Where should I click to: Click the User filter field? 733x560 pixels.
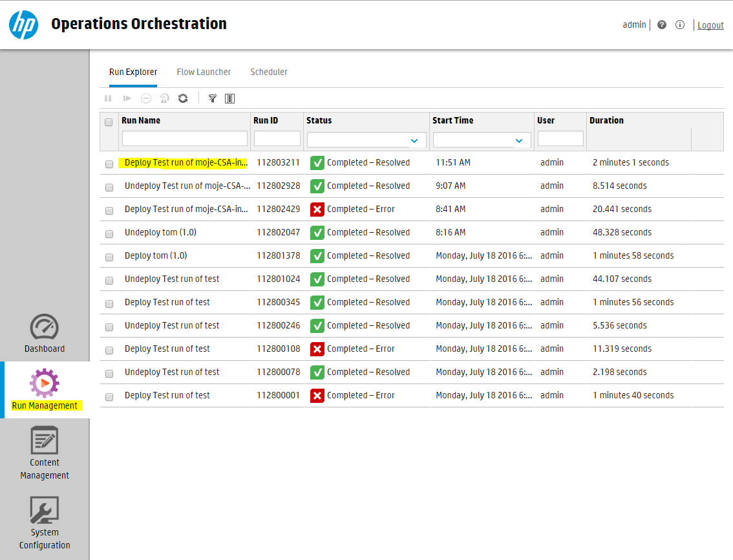560,138
